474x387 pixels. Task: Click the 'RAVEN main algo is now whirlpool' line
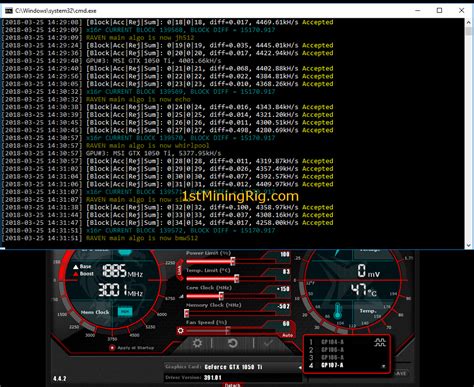pyautogui.click(x=148, y=146)
